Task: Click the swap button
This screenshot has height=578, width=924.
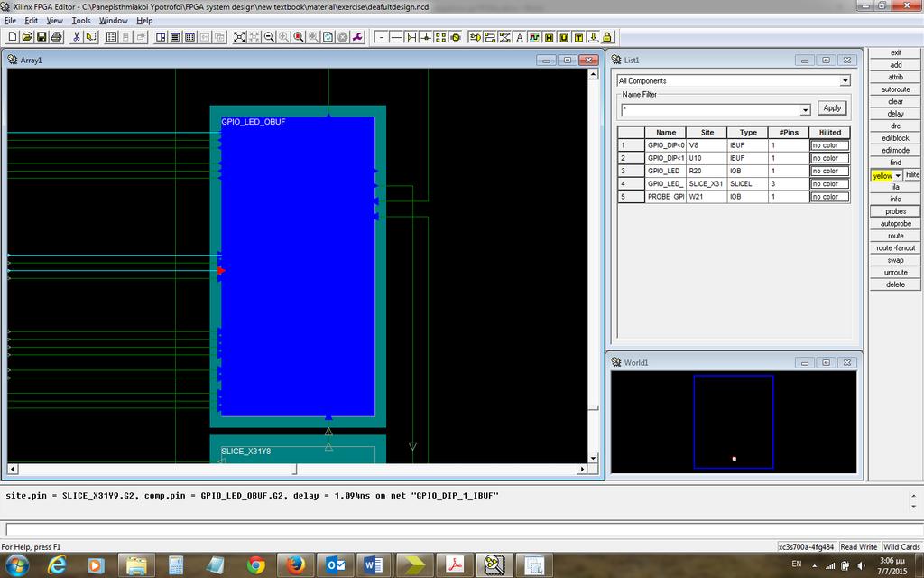Action: 895,260
